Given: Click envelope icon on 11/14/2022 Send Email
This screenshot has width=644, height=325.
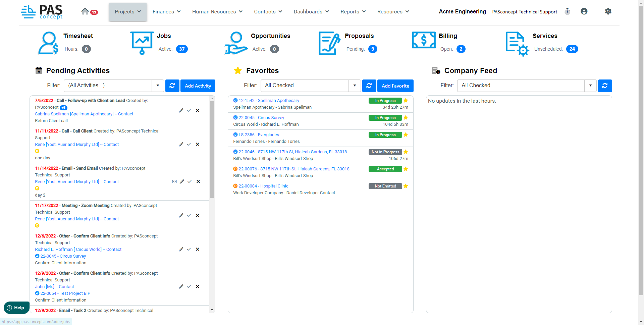Looking at the screenshot, I should coord(174,181).
